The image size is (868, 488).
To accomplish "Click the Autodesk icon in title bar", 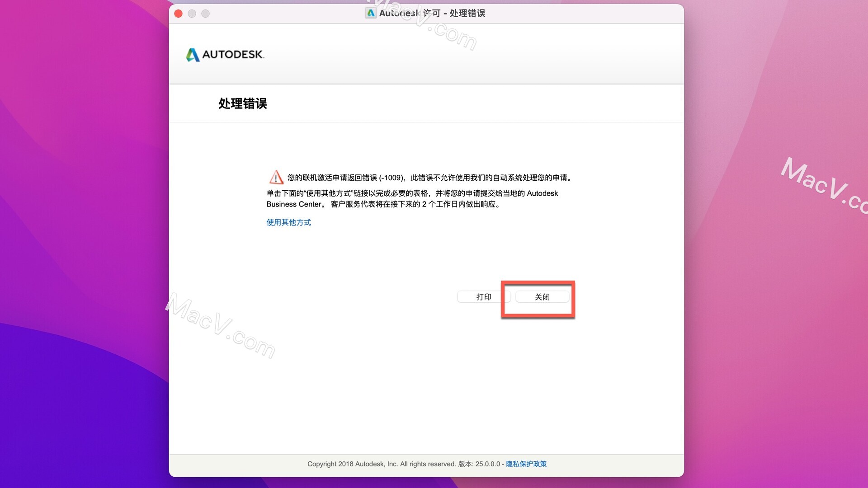I will pyautogui.click(x=371, y=13).
